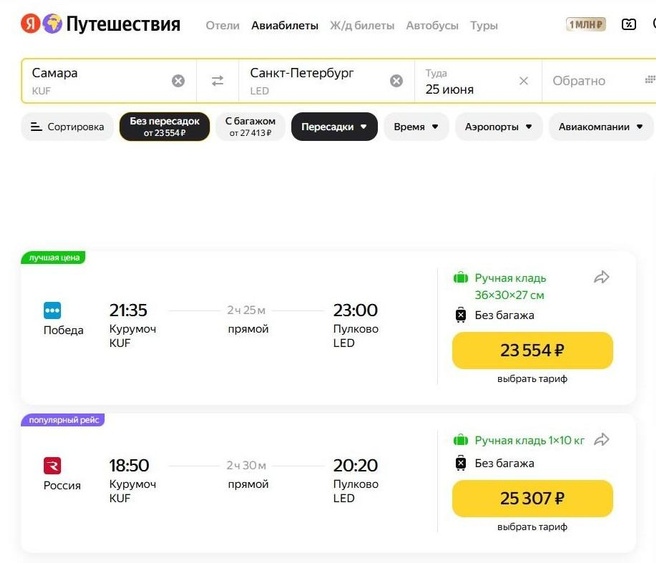
Task: Share the Россия flight
Action: pos(601,439)
